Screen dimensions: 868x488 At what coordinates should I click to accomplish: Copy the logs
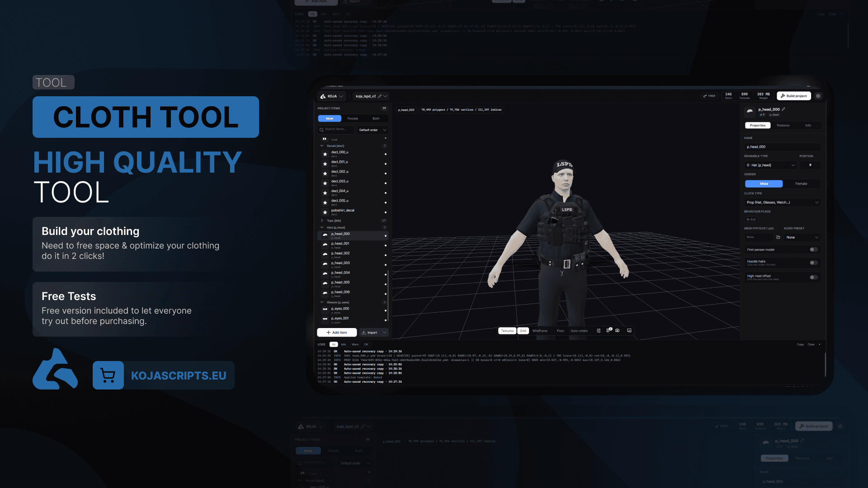[x=800, y=344]
